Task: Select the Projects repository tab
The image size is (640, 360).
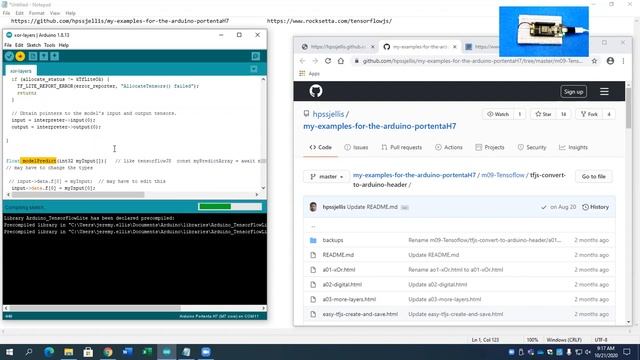Action: (490, 147)
